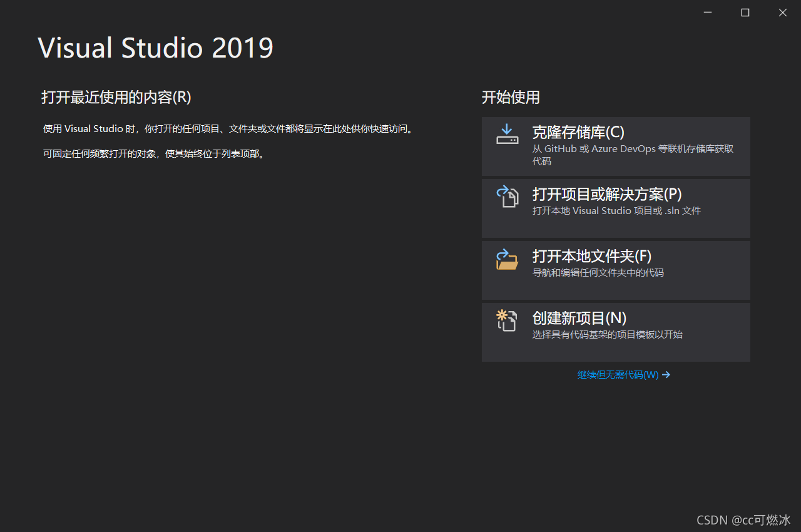Click description 选择具有代码基架的项目模板以开始
Screen dimensions: 801x532
607,335
